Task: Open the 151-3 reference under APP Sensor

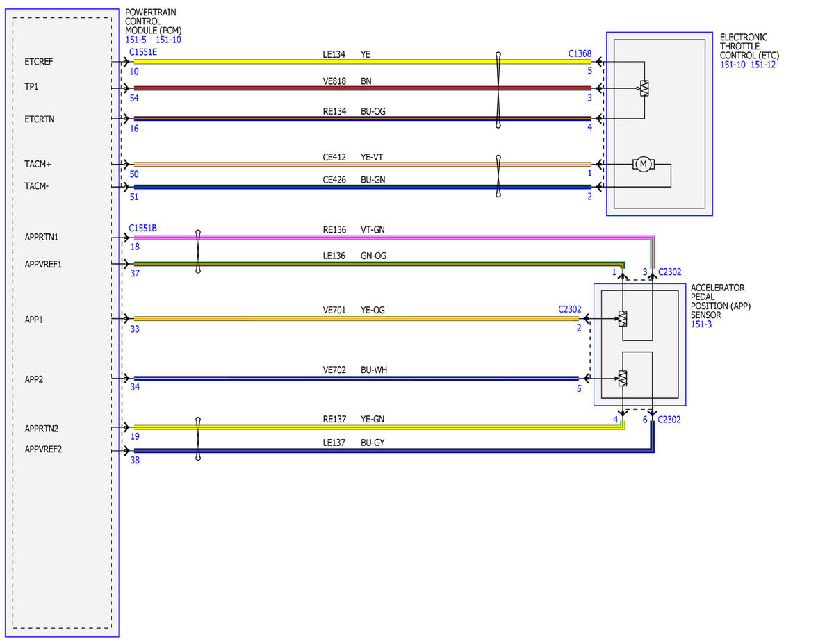Action: coord(701,324)
